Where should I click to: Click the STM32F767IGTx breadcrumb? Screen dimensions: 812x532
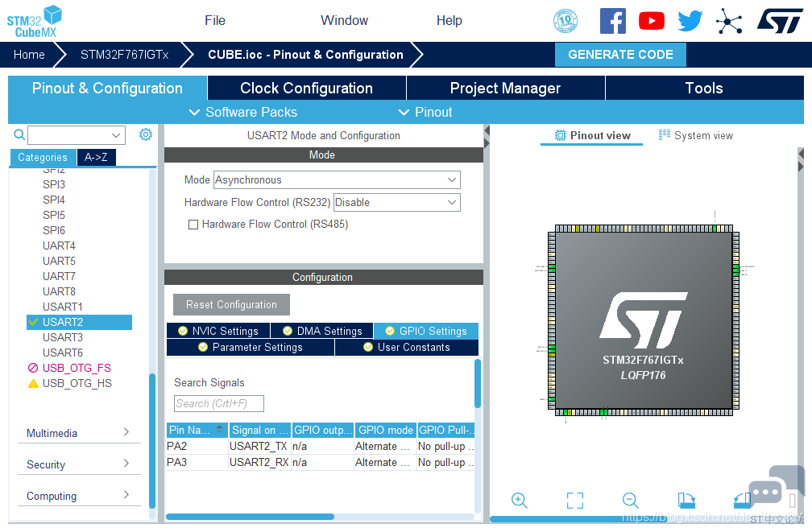point(124,55)
